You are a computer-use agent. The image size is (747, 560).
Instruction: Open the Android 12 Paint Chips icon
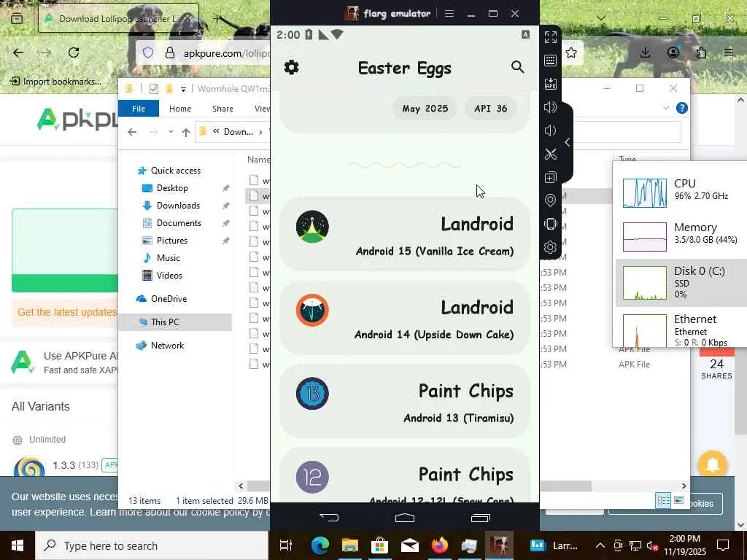click(312, 477)
